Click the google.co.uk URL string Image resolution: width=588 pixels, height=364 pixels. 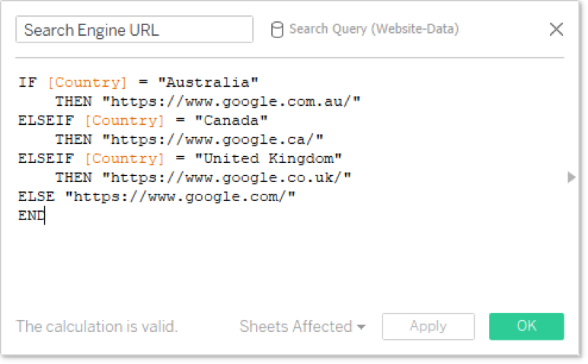(x=226, y=177)
